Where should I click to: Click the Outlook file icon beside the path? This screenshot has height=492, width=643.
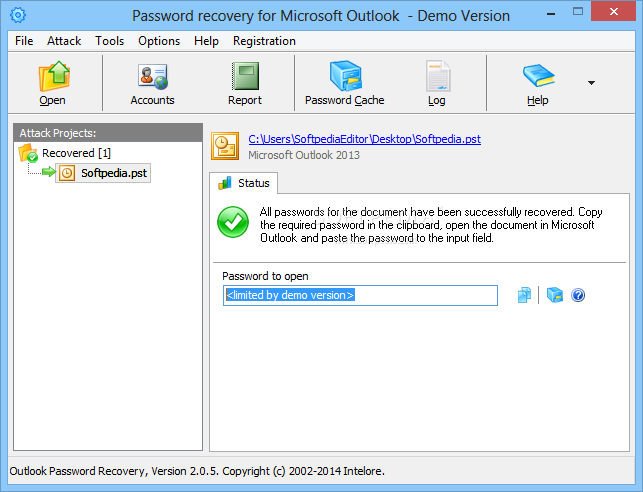pyautogui.click(x=225, y=146)
